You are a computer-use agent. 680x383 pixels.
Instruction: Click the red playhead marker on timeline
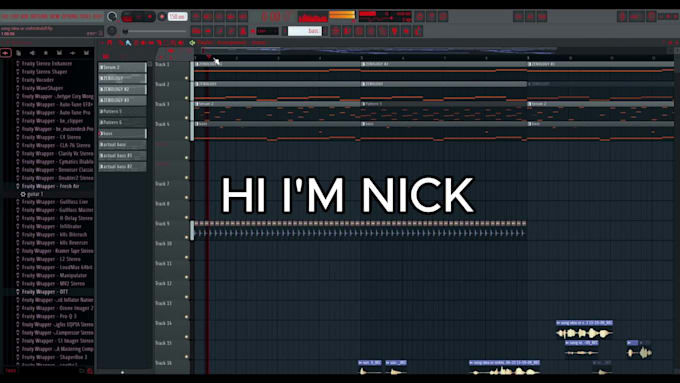point(209,56)
